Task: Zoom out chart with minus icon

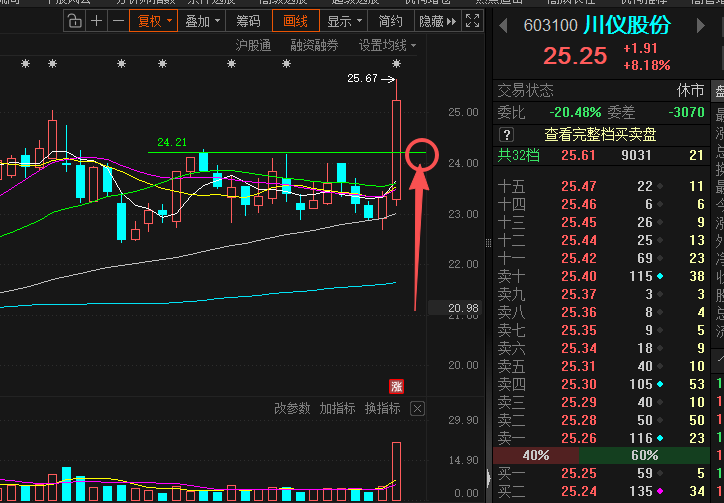Action: click(x=119, y=21)
